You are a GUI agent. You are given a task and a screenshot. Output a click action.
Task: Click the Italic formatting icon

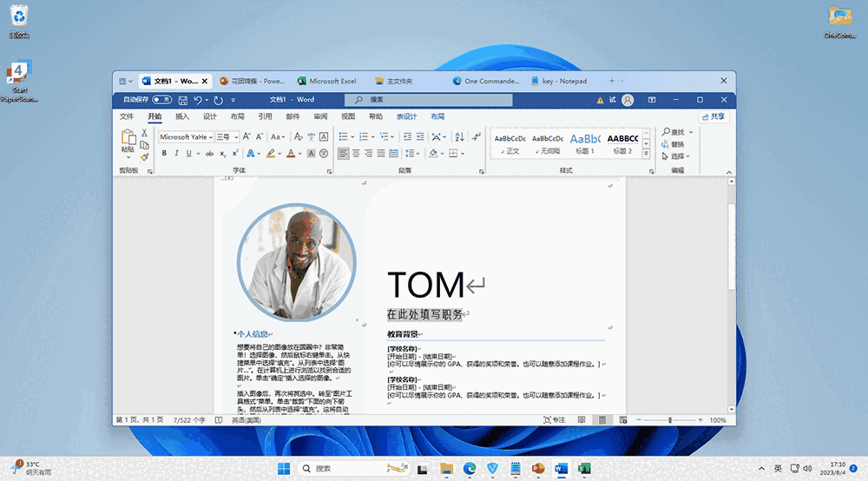[177, 154]
